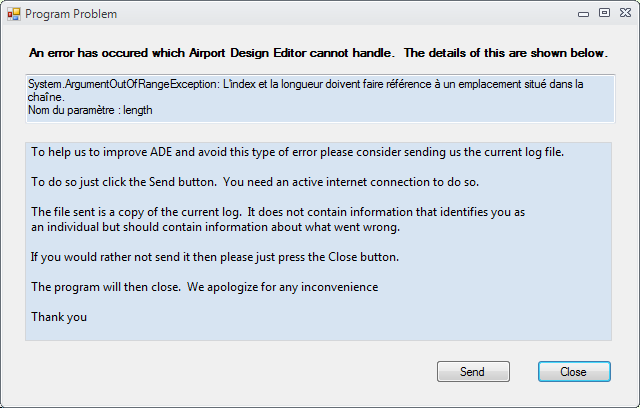Image resolution: width=640 pixels, height=408 pixels.
Task: Click the Program Problem window icon
Action: [13, 14]
